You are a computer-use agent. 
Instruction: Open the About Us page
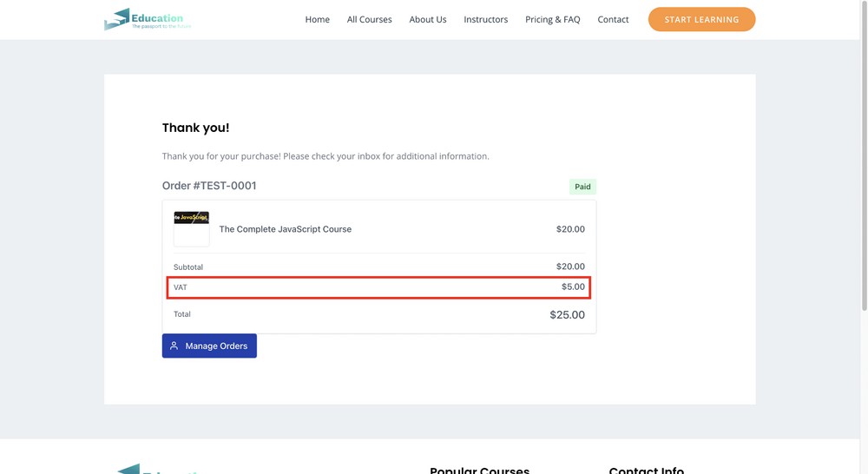(x=428, y=19)
